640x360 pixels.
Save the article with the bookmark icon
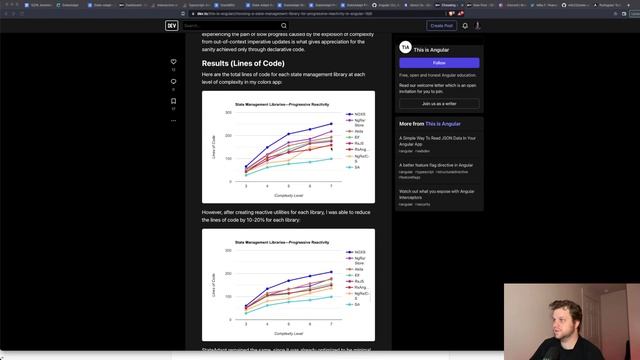click(x=173, y=101)
